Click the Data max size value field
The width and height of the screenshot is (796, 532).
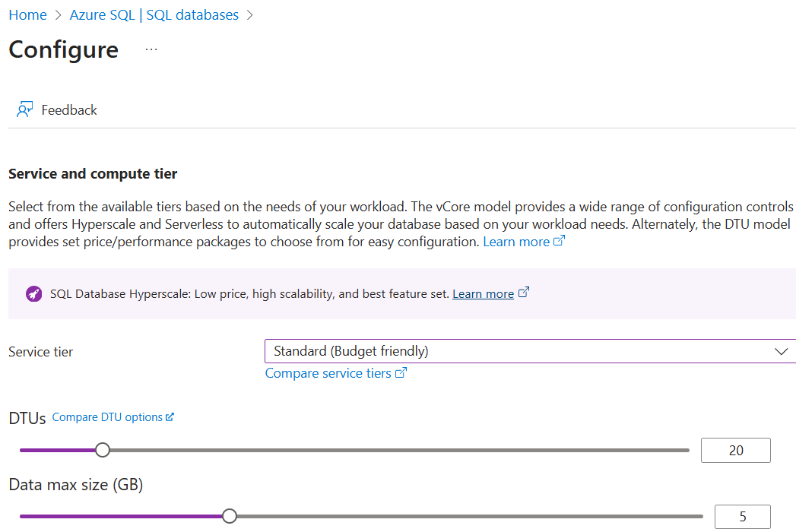[x=742, y=517]
